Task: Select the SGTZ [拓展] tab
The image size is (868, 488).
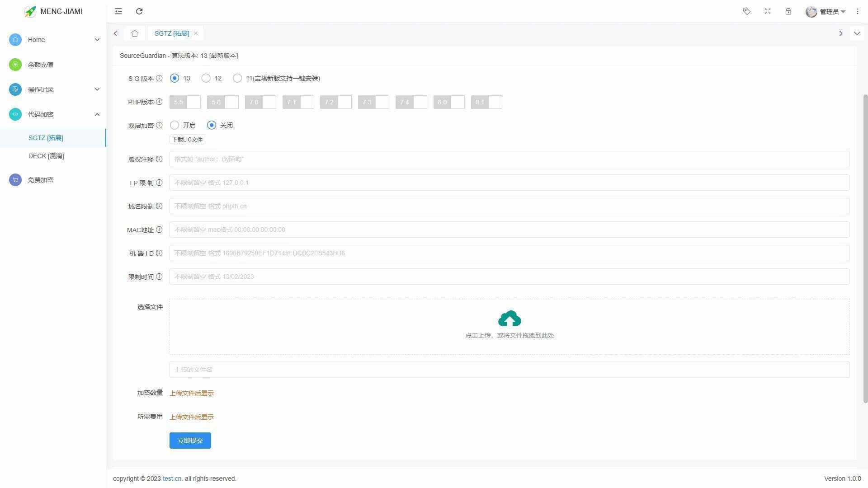Action: click(x=172, y=33)
